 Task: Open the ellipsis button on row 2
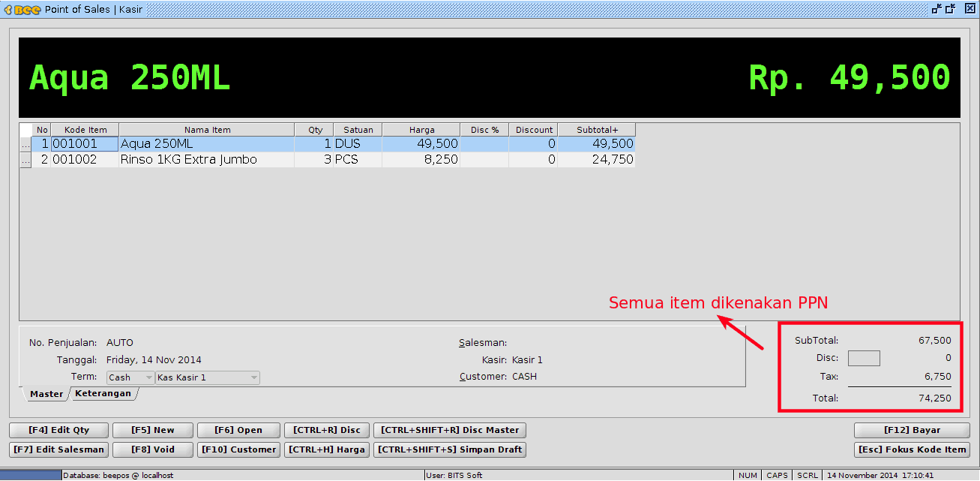pyautogui.click(x=25, y=159)
